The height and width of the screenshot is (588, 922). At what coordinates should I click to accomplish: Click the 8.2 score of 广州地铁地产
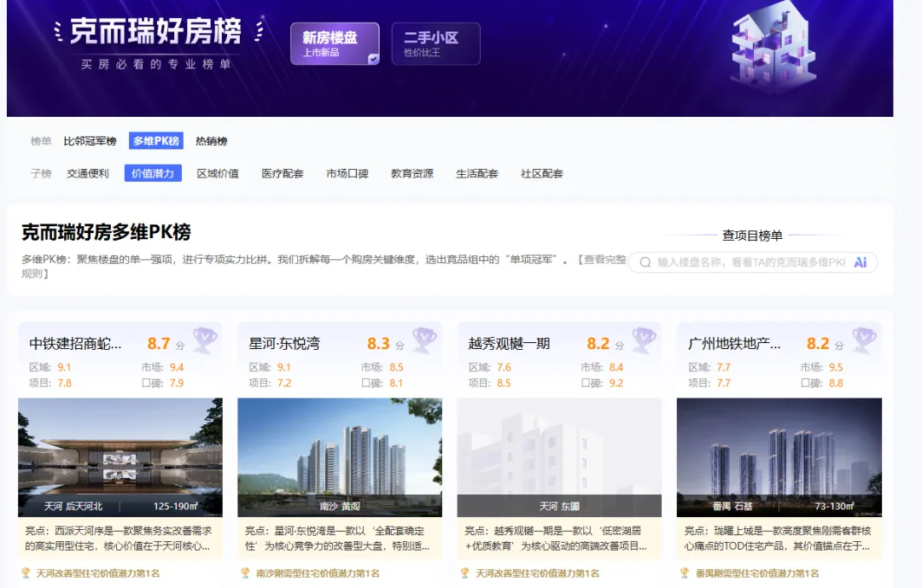point(818,343)
